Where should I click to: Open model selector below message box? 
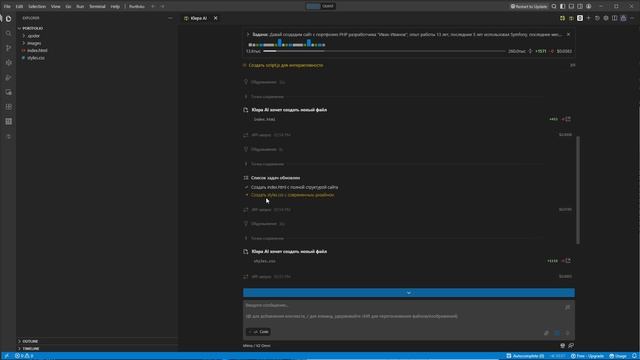tap(257, 346)
